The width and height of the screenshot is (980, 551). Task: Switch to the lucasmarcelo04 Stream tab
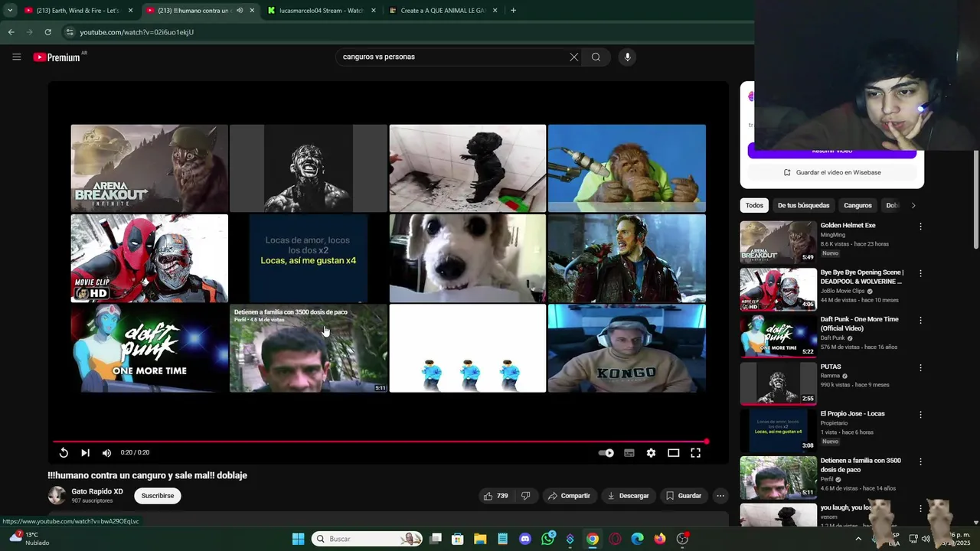tap(320, 11)
